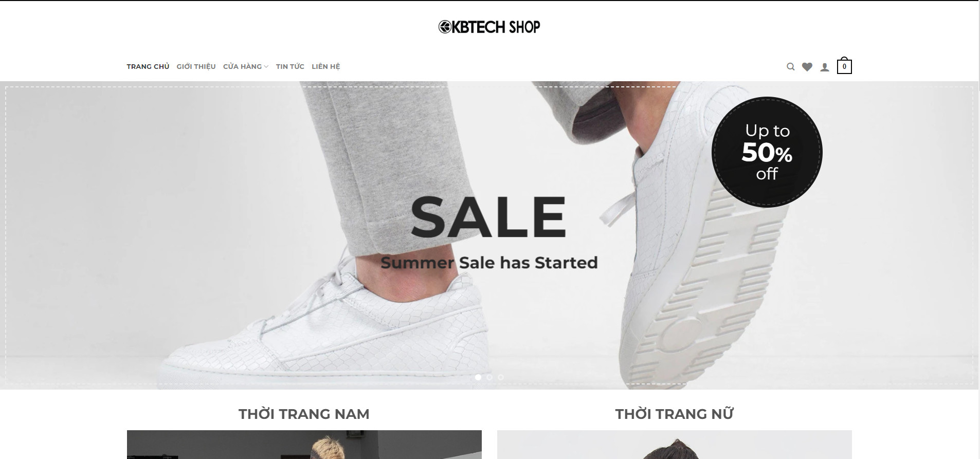Open the men's fashion banner image
Viewport: 980px width, 459px height.
(304, 445)
